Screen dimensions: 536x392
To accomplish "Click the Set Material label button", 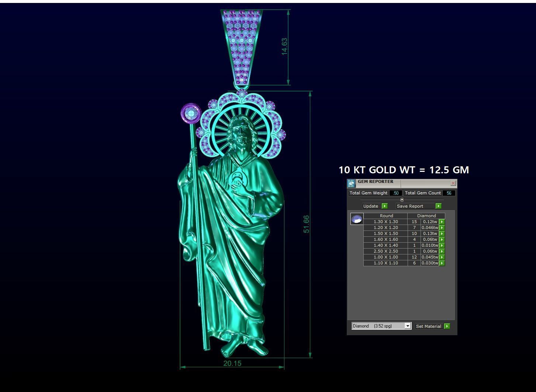I will pyautogui.click(x=428, y=326).
